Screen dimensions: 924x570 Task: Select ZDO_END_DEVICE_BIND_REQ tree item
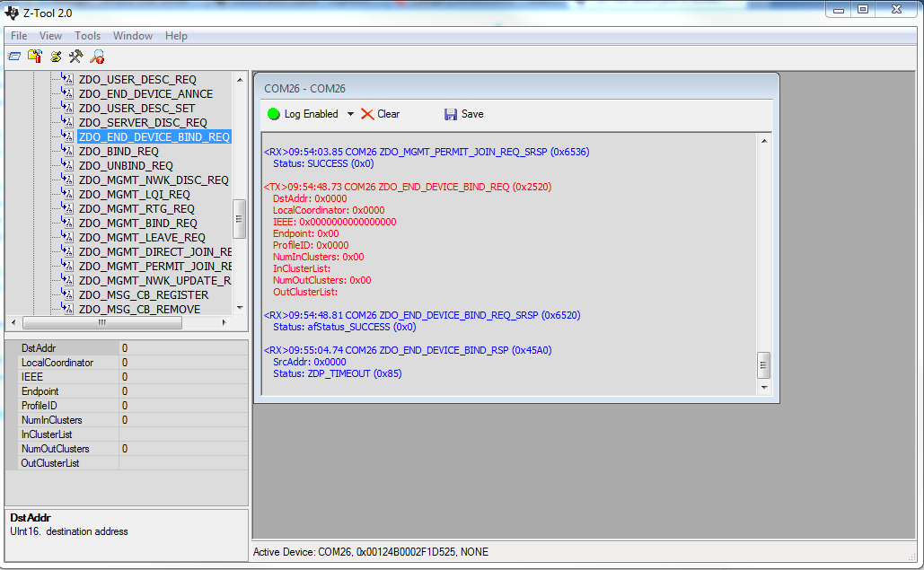[x=154, y=136]
